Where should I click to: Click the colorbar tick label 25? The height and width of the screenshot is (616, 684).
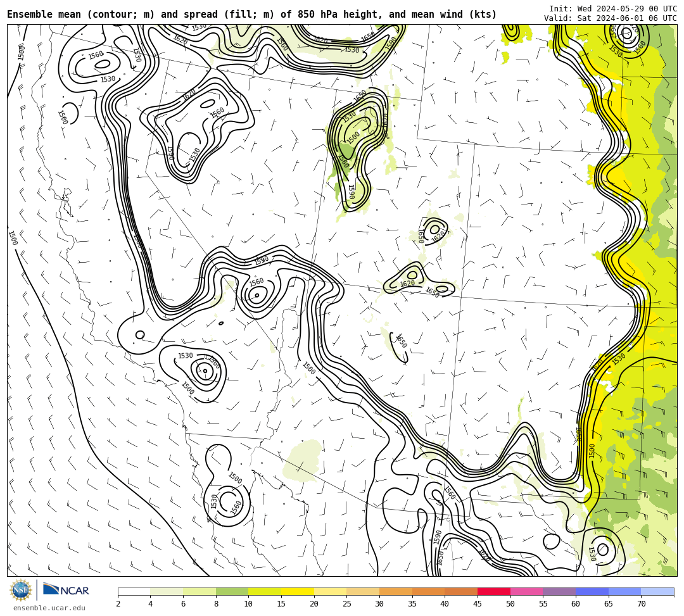click(347, 604)
